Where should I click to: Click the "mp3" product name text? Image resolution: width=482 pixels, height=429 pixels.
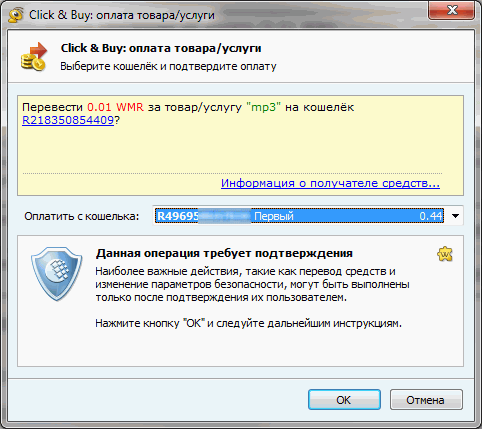263,107
